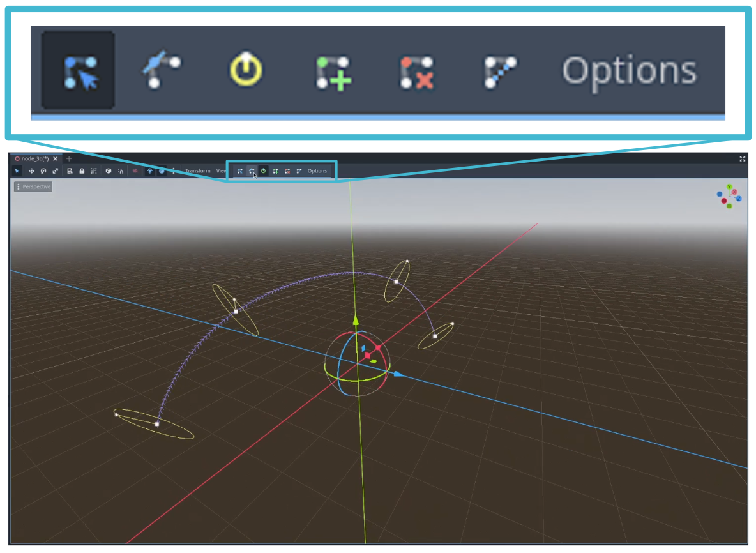Image resolution: width=756 pixels, height=553 pixels.
Task: Grab the blue Z translate arrow on gizmo
Action: tap(398, 374)
